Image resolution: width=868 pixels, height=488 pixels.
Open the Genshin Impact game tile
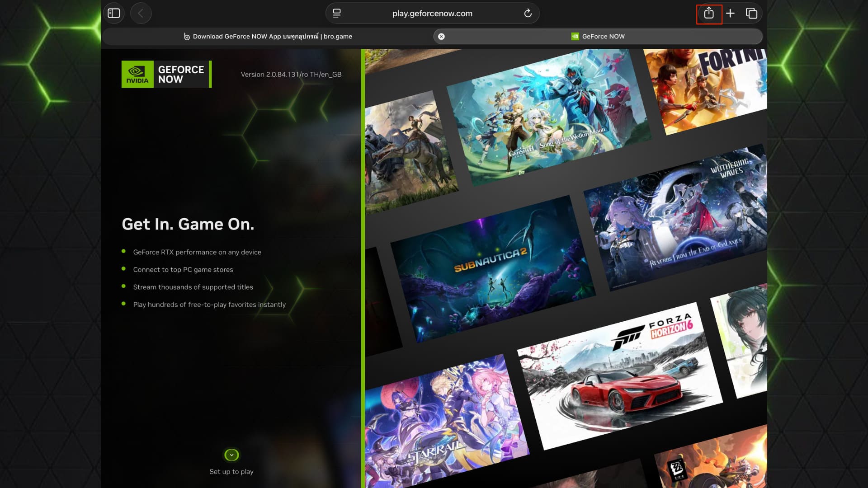549,117
